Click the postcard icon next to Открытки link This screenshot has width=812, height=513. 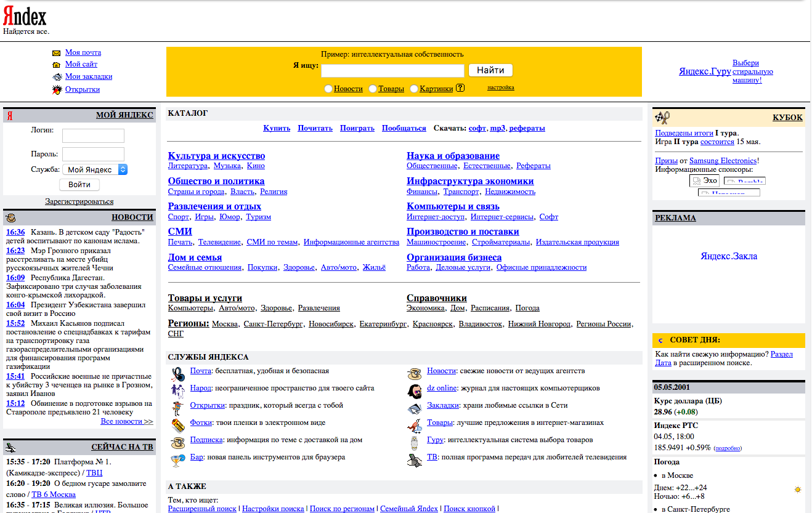point(57,90)
